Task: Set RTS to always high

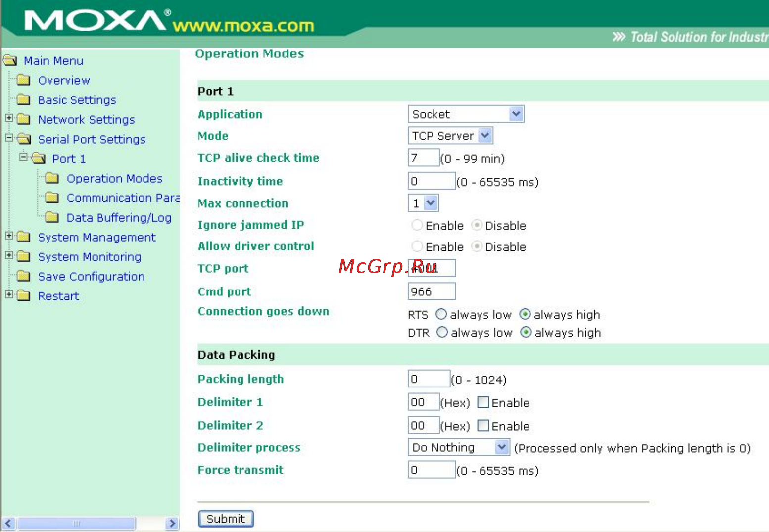Action: click(525, 314)
